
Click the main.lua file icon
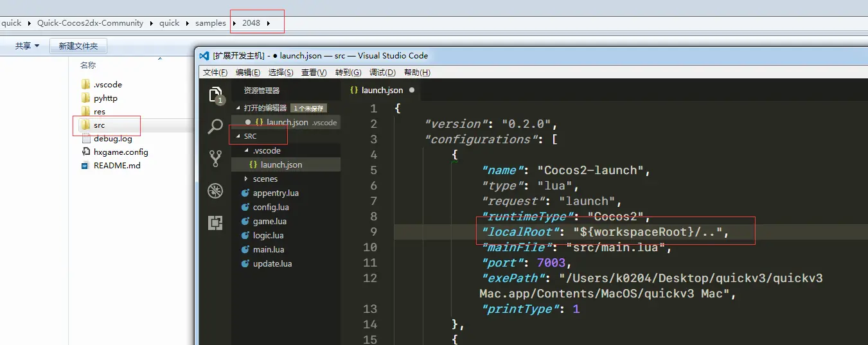pyautogui.click(x=245, y=249)
